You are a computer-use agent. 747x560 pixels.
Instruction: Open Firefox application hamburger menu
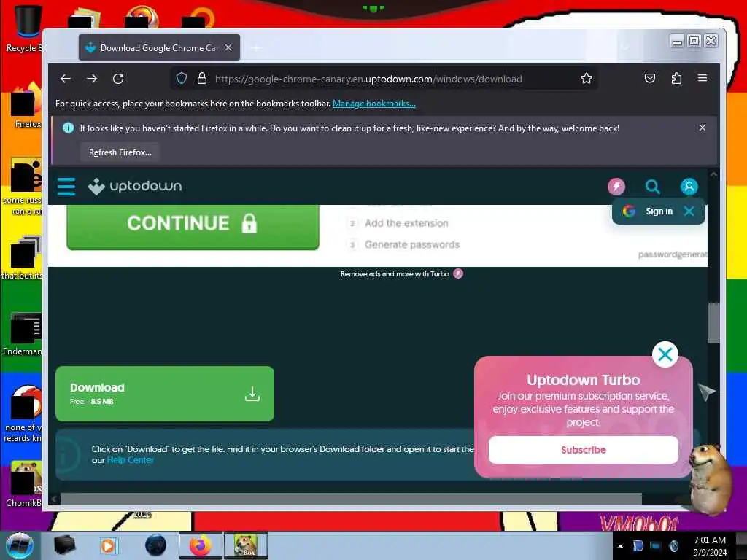tap(703, 78)
